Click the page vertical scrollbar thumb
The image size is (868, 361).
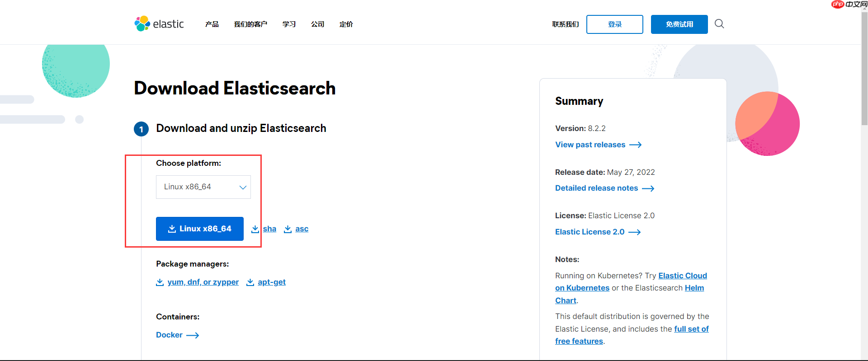(x=864, y=68)
